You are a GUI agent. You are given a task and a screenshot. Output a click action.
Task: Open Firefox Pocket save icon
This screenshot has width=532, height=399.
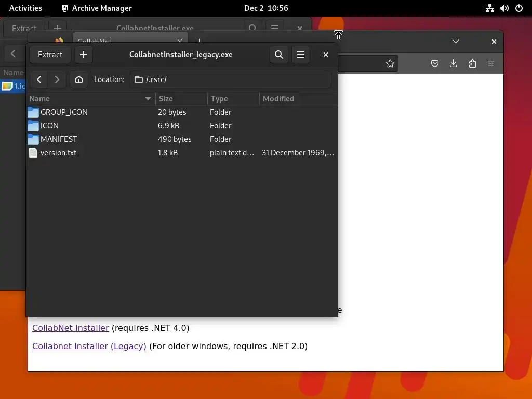435,63
